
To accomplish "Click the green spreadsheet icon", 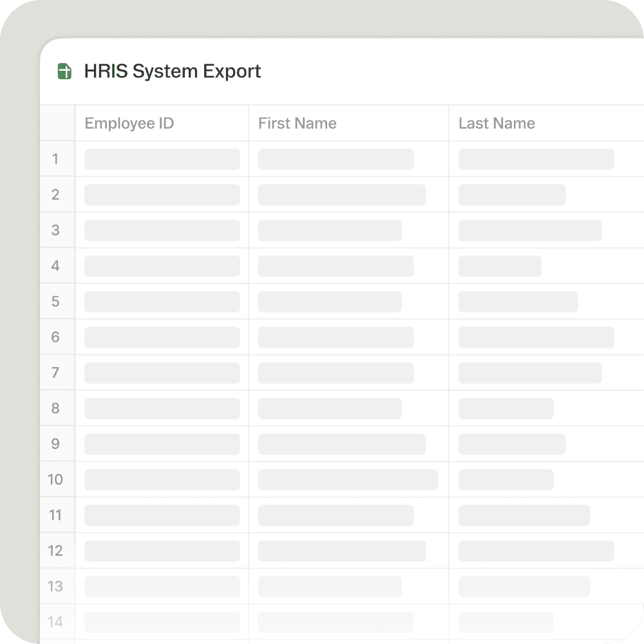I will pos(64,71).
